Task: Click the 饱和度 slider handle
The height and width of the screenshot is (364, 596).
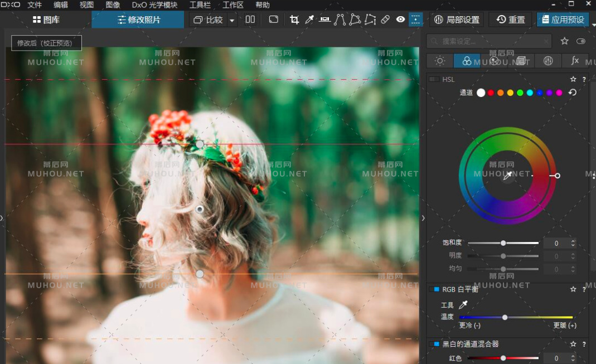Action: tap(503, 243)
